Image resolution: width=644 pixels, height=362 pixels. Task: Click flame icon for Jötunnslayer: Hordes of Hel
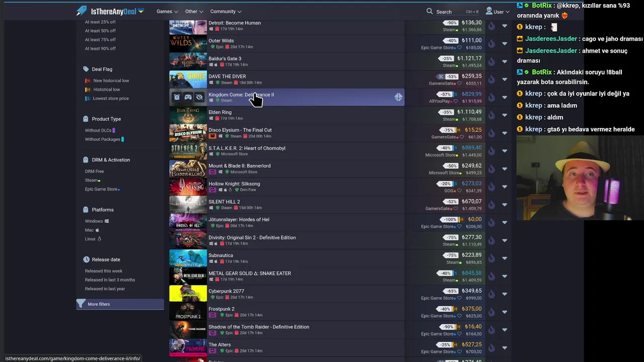[x=491, y=223]
